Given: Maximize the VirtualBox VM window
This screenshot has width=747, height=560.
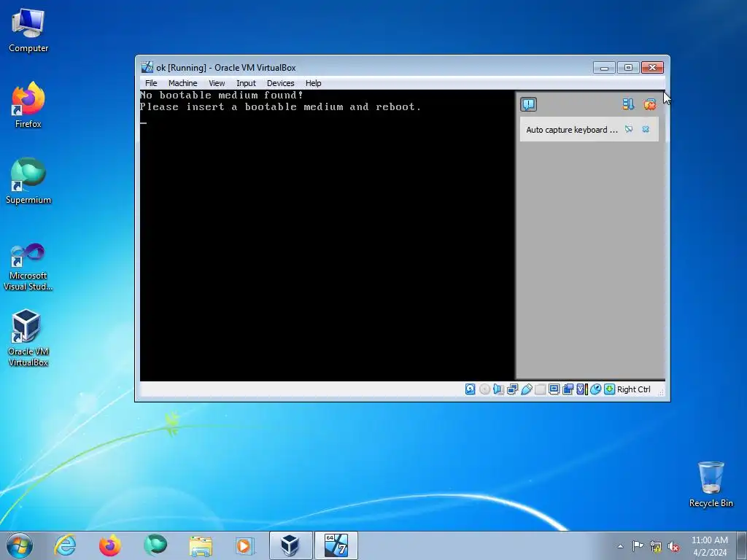Looking at the screenshot, I should point(628,68).
